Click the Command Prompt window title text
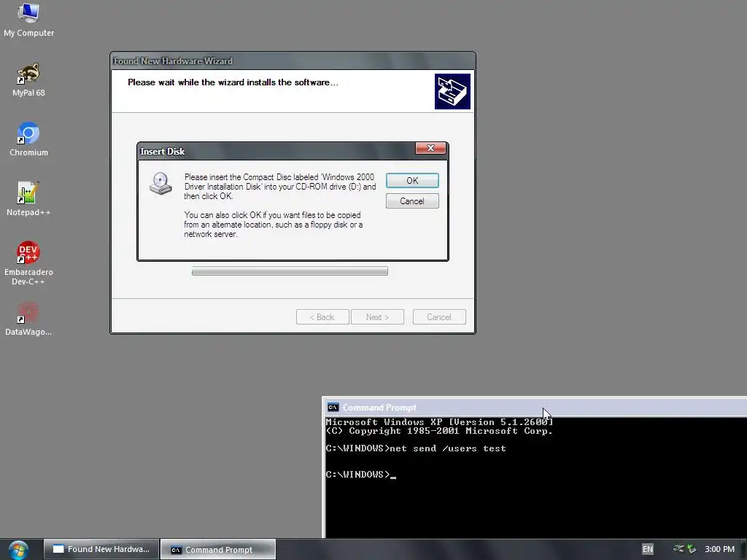 click(379, 408)
